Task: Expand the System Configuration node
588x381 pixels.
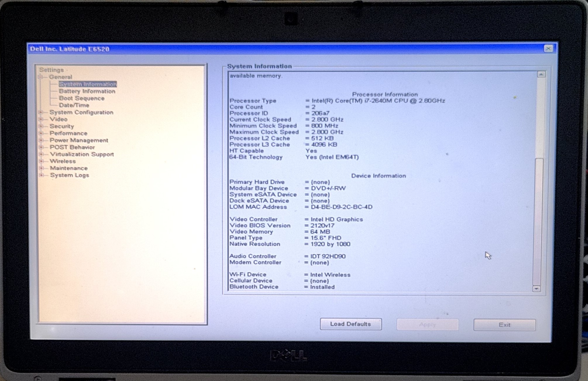Action: click(x=41, y=112)
